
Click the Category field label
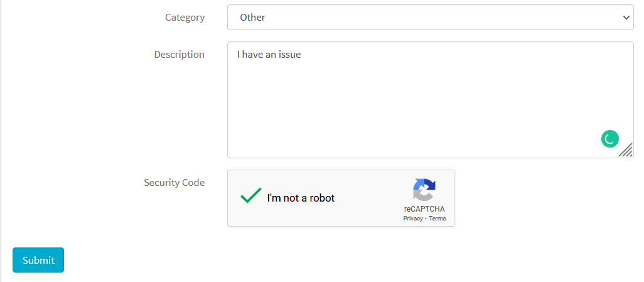coord(185,17)
